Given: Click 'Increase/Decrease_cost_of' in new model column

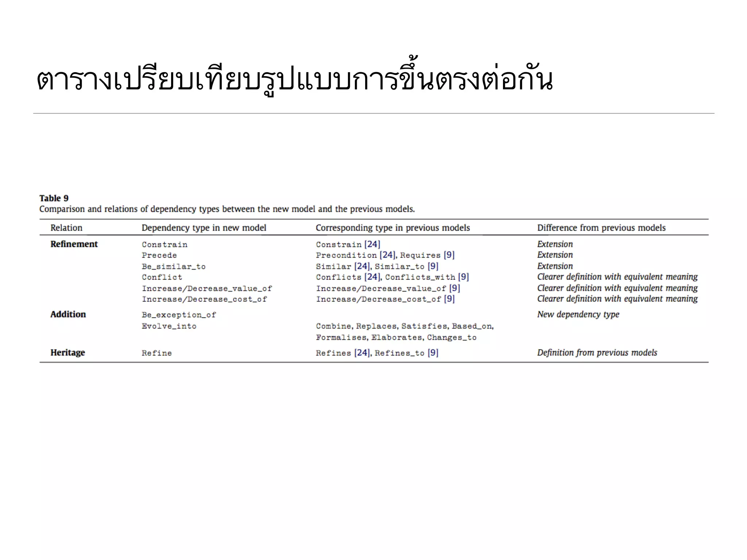Looking at the screenshot, I should pos(204,299).
